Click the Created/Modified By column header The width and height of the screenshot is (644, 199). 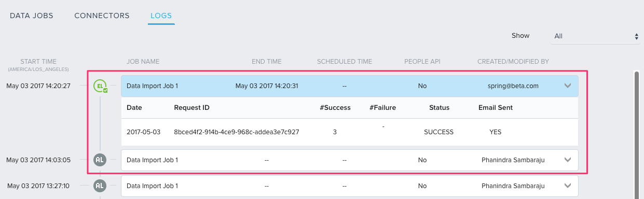tap(513, 62)
